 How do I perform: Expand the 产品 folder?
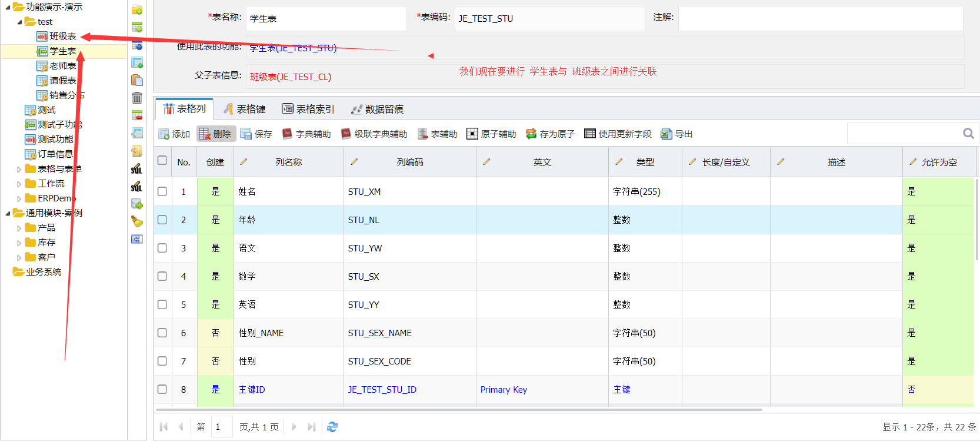click(x=19, y=228)
